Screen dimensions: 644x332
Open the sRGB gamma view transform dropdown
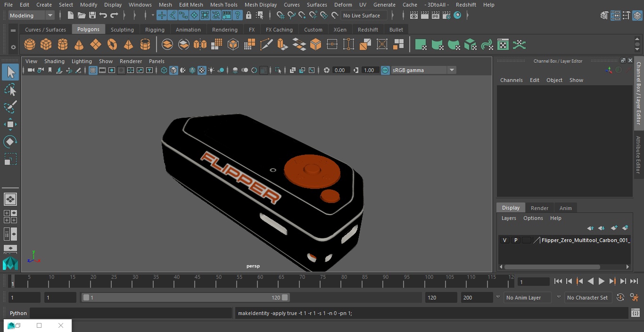coord(423,70)
